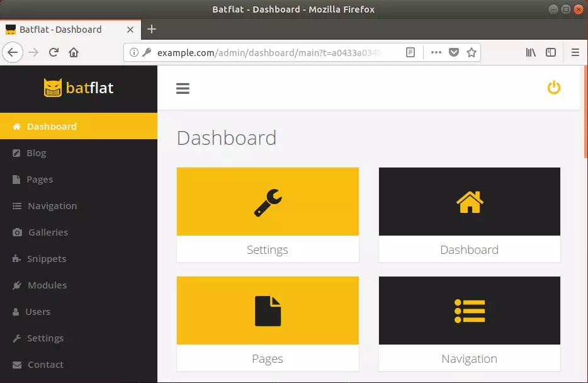The height and width of the screenshot is (383, 588).
Task: Open Contact in the sidebar menu
Action: pos(78,364)
